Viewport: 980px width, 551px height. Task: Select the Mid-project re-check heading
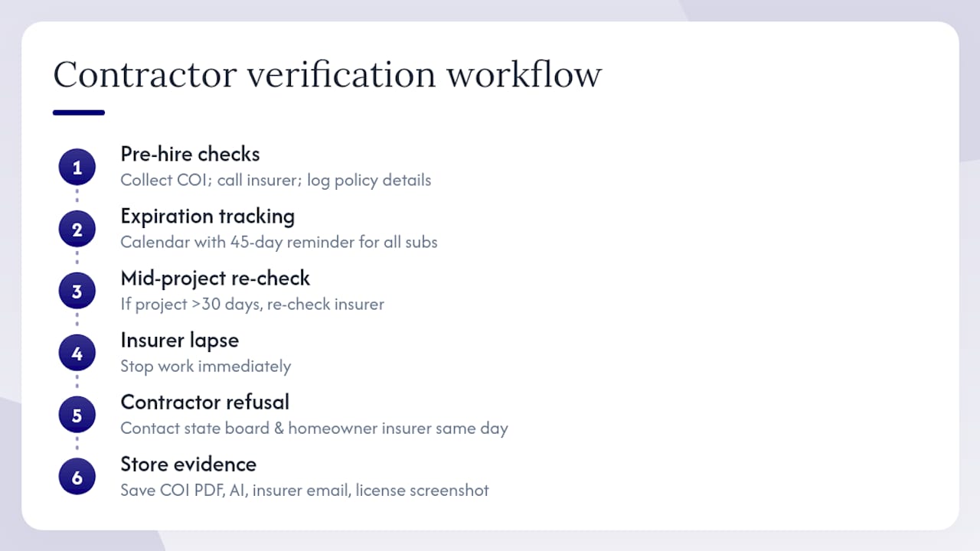tap(215, 278)
